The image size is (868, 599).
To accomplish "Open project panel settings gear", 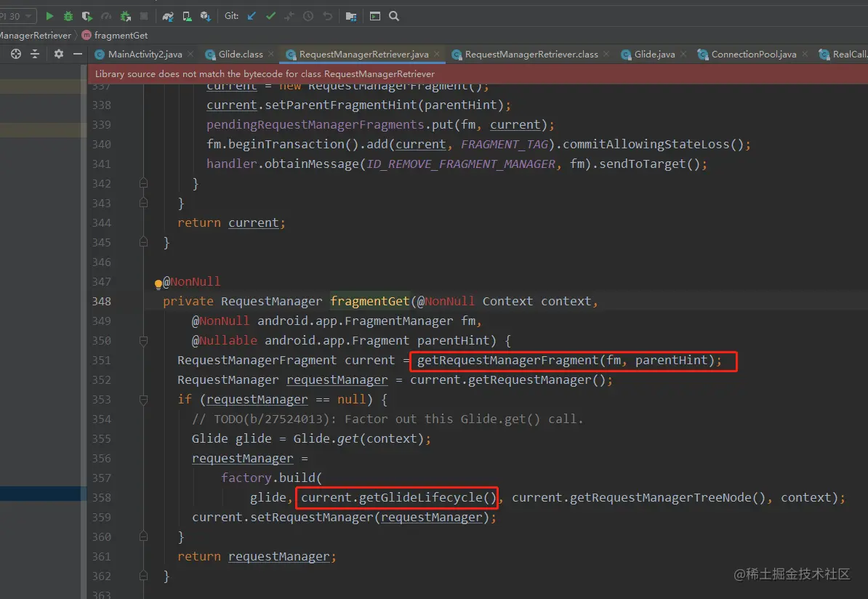I will 59,54.
